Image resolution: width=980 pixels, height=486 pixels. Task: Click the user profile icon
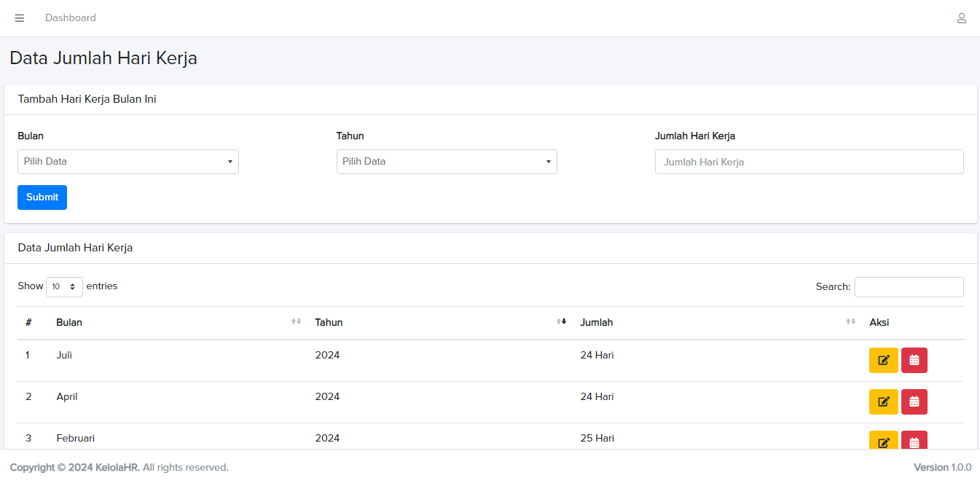tap(961, 18)
